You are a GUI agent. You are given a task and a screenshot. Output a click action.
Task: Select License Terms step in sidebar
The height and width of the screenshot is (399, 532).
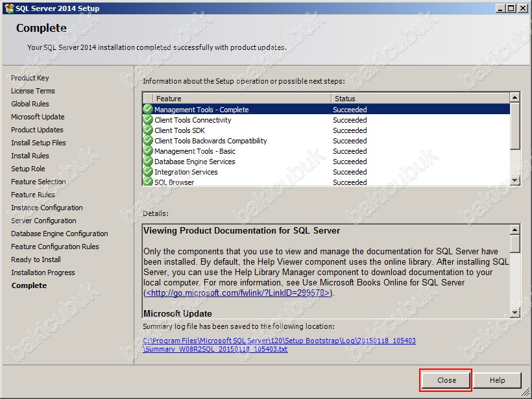[x=33, y=91]
